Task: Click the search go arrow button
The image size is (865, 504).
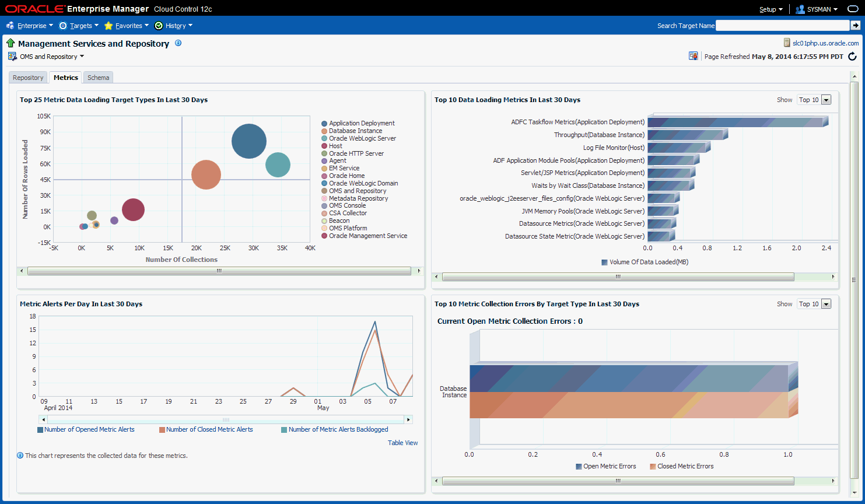Action: pos(855,26)
